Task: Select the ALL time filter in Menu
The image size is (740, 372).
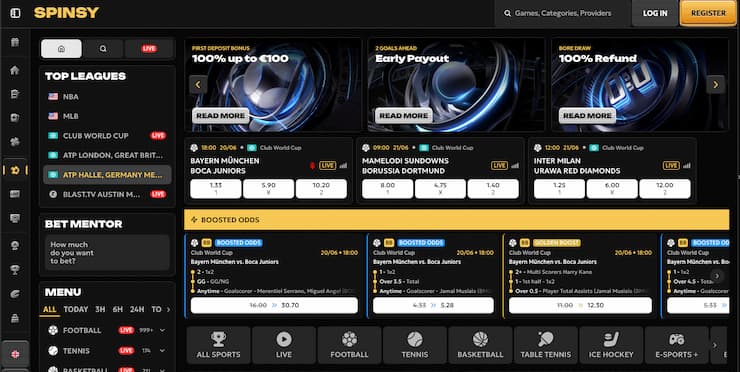Action: [50, 309]
